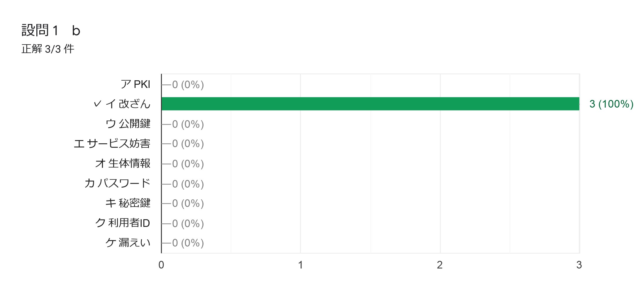This screenshot has height=306, width=644.
Task: Select the ア PKI label
Action: coord(135,84)
